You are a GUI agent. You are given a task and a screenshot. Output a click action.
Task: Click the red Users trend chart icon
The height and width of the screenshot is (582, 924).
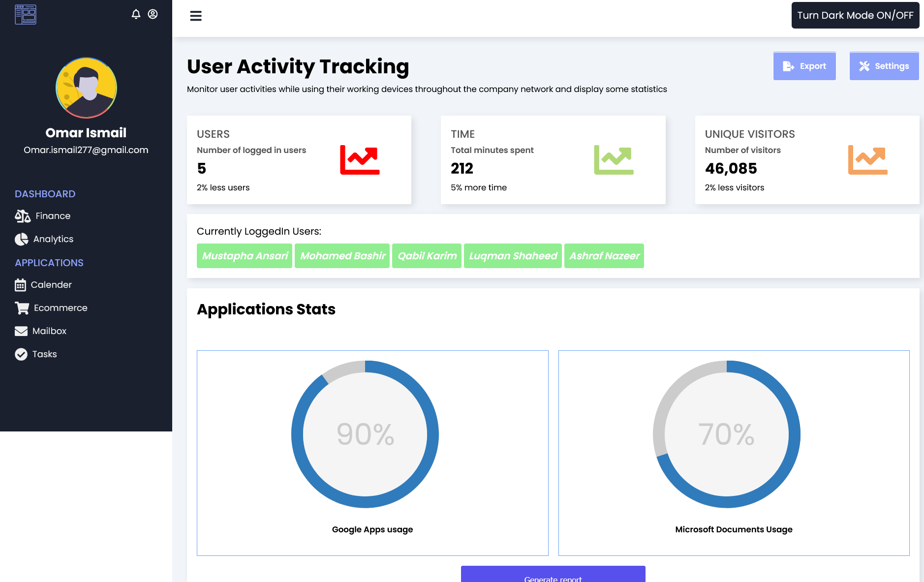(x=360, y=159)
